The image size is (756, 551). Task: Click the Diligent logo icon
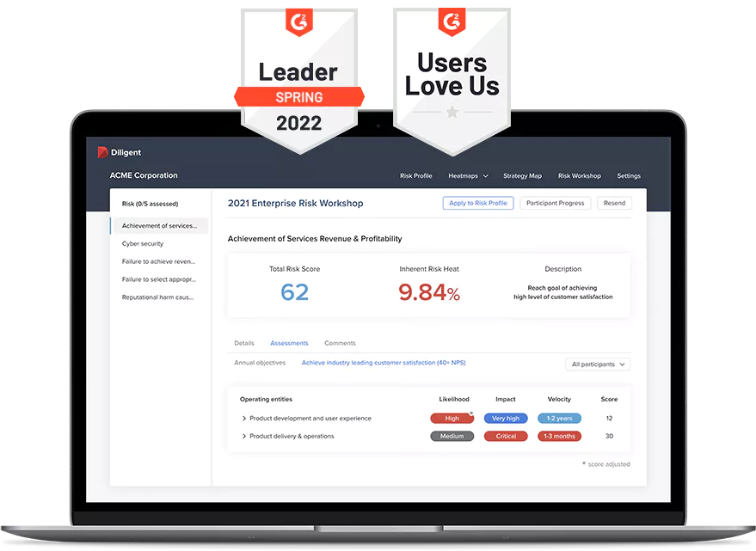click(x=102, y=152)
